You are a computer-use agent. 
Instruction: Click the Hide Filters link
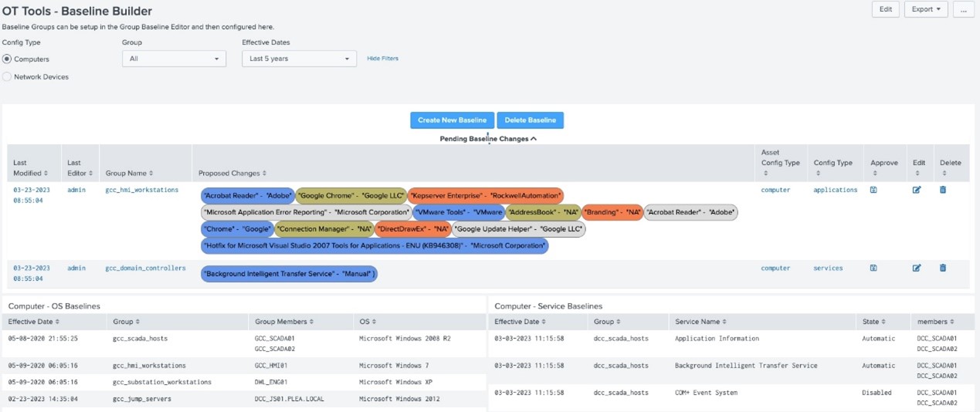382,59
